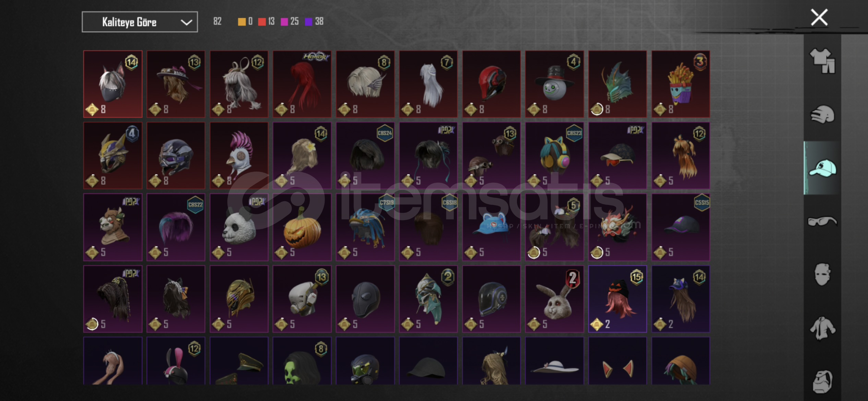Close the inventory with the X icon

(819, 17)
